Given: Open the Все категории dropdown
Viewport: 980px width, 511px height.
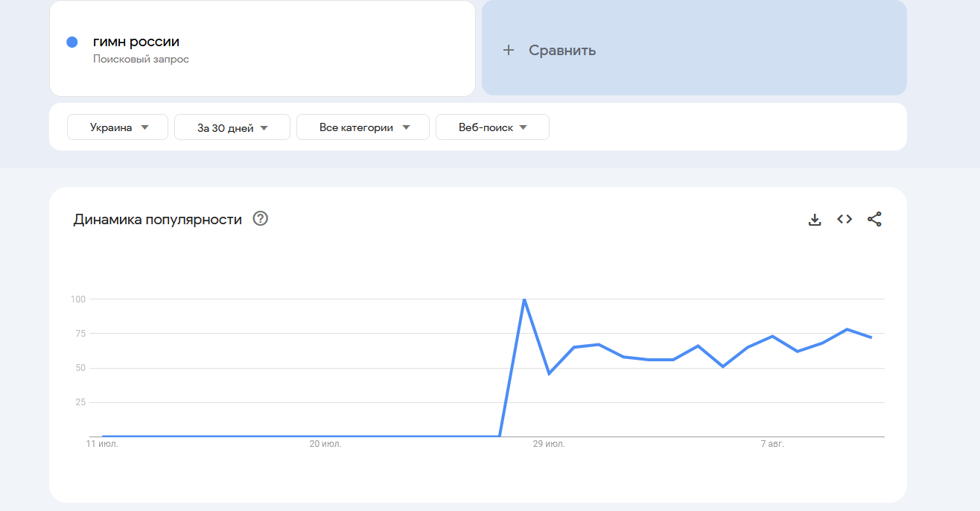Looking at the screenshot, I should [363, 127].
